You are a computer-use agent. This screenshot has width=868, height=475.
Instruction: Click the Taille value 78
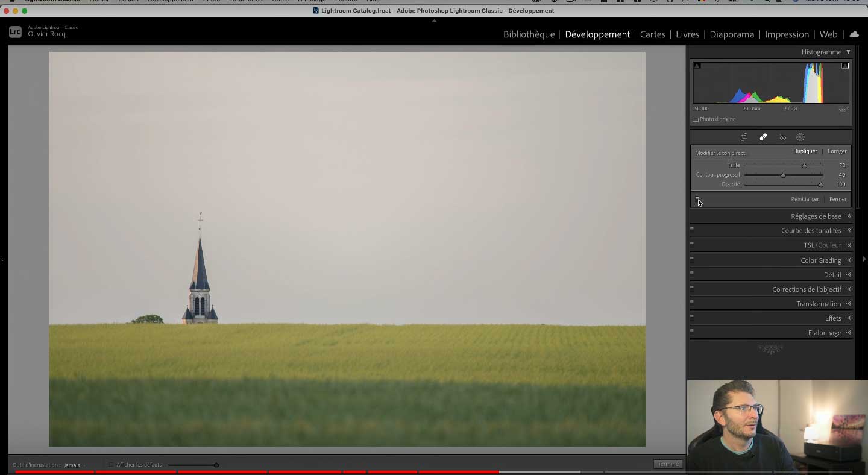pyautogui.click(x=842, y=165)
